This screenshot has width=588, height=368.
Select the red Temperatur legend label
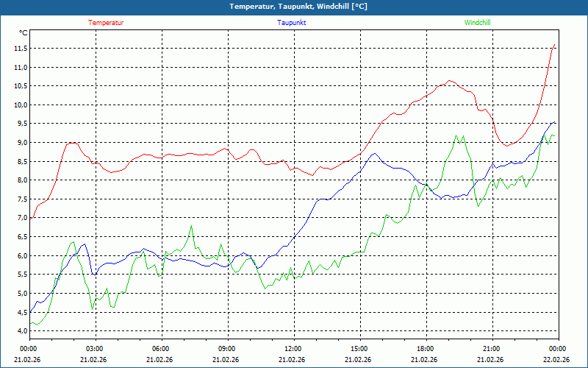106,22
